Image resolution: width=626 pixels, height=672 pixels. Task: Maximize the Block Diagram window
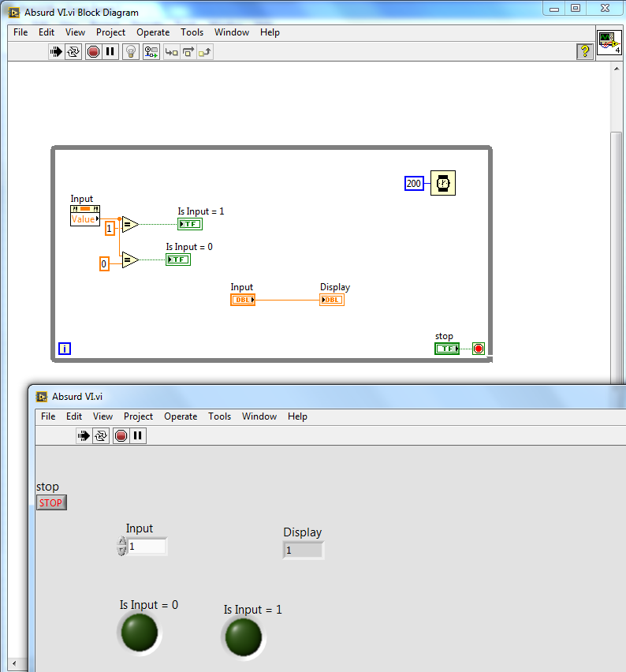point(576,8)
